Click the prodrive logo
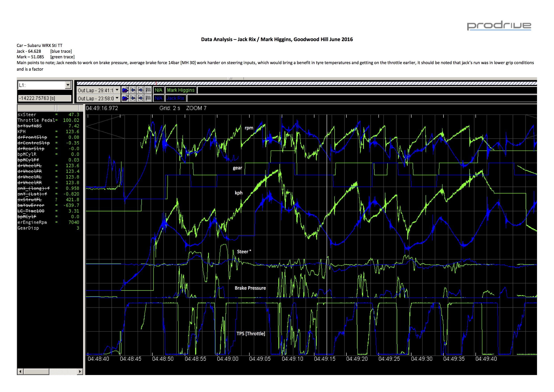 click(x=499, y=25)
